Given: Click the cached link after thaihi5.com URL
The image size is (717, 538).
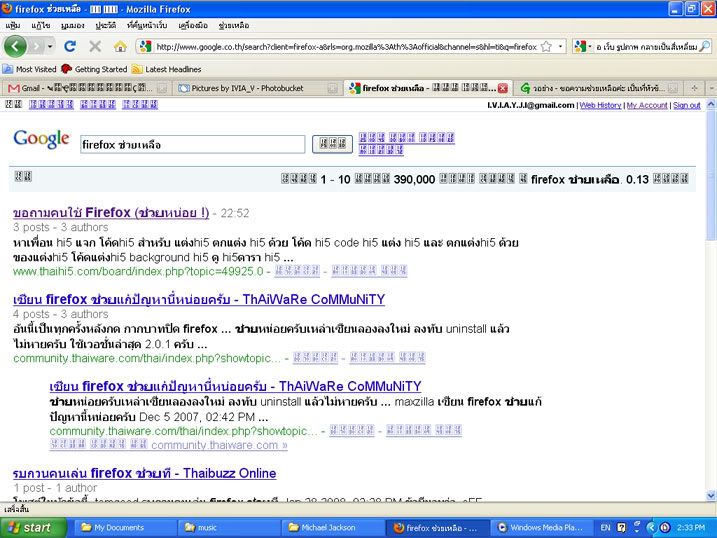Looking at the screenshot, I should tap(297, 271).
